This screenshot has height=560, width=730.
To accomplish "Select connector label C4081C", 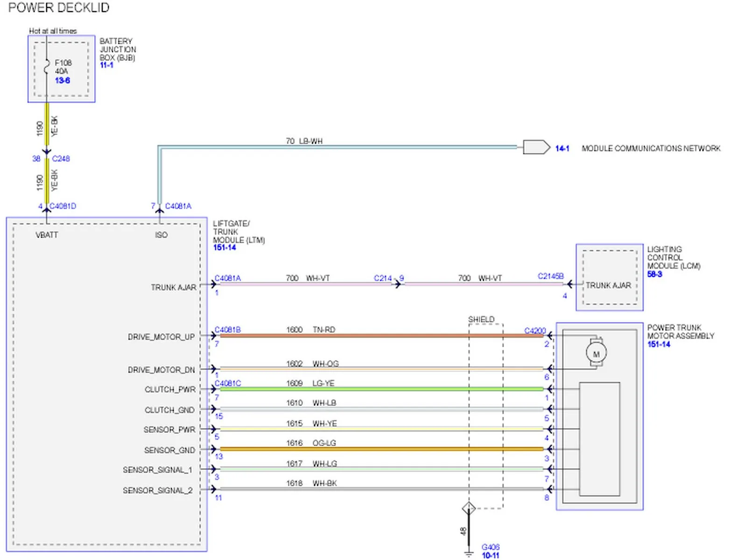I will (x=228, y=384).
